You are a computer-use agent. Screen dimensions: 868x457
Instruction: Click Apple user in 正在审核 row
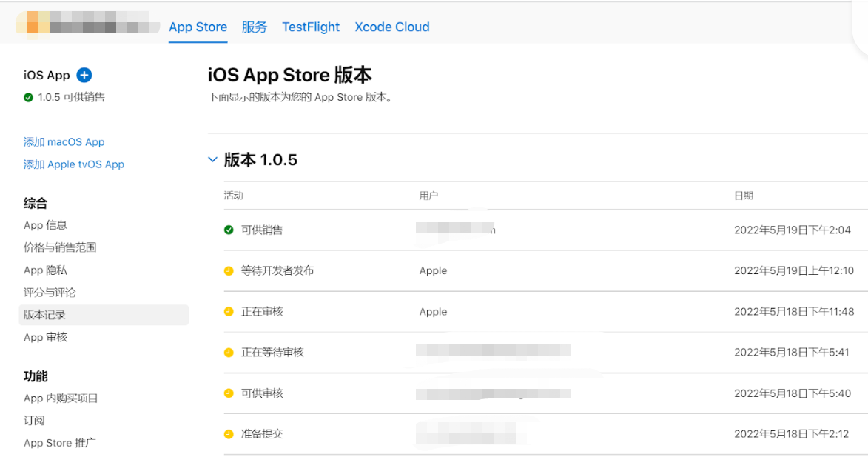(x=433, y=312)
